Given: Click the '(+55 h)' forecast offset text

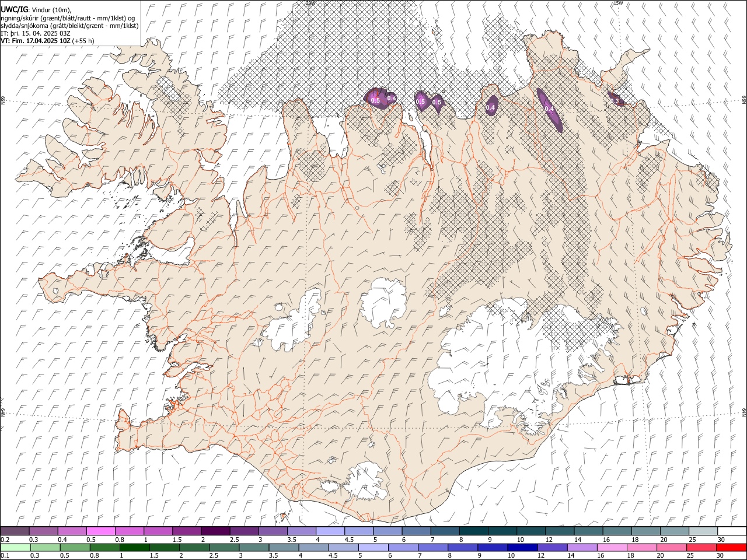Looking at the screenshot, I should coord(83,41).
